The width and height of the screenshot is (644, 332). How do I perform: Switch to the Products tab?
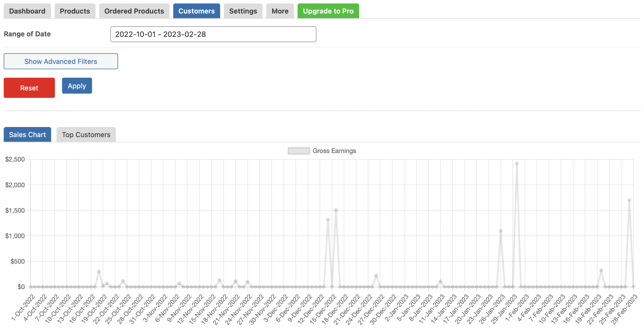pyautogui.click(x=75, y=11)
